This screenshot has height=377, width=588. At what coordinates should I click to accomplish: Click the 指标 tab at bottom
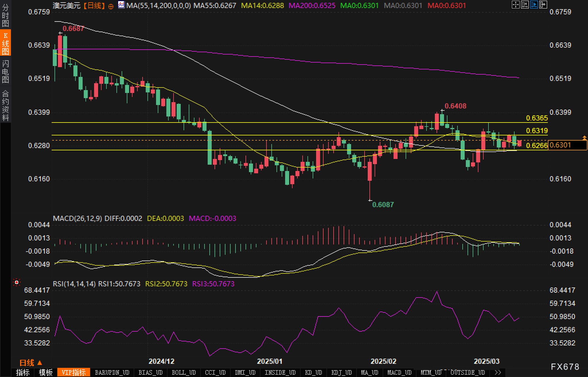click(x=23, y=372)
